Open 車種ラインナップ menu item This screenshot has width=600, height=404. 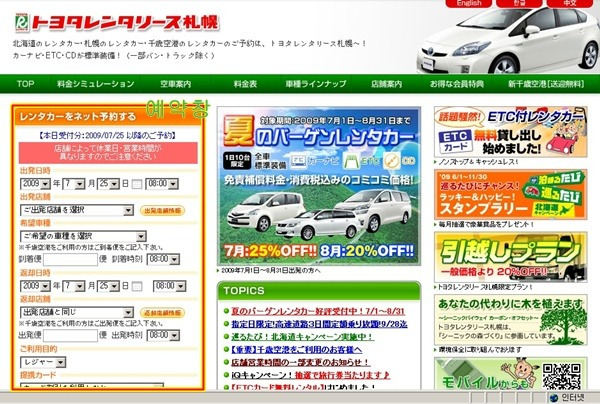316,84
